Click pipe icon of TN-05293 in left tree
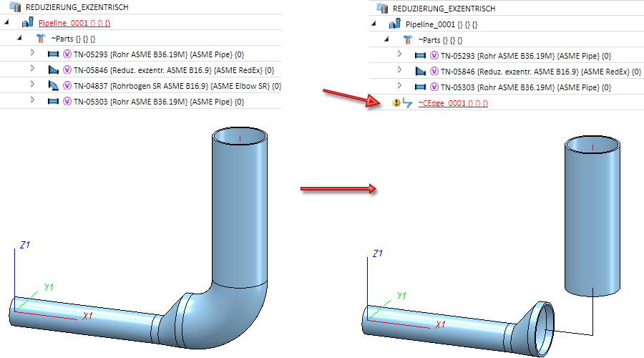The height and width of the screenshot is (358, 644). pyautogui.click(x=54, y=54)
